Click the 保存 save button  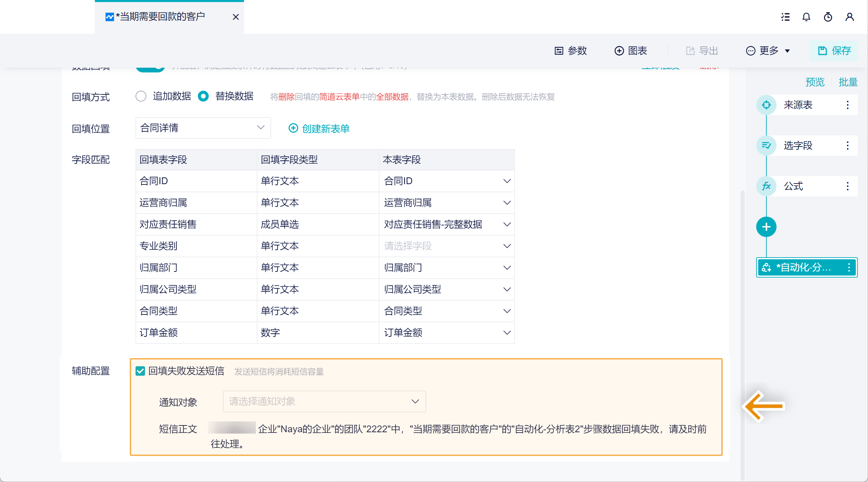tap(834, 51)
